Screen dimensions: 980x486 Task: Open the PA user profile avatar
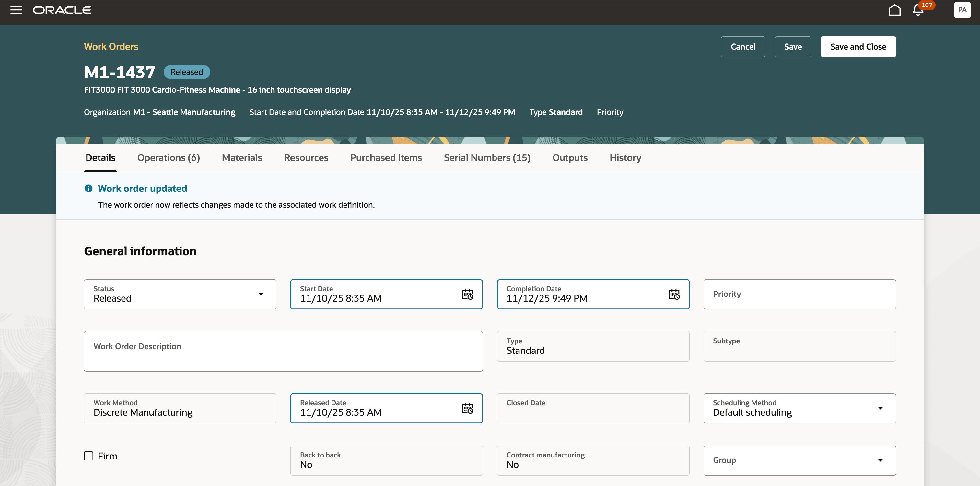pyautogui.click(x=962, y=10)
